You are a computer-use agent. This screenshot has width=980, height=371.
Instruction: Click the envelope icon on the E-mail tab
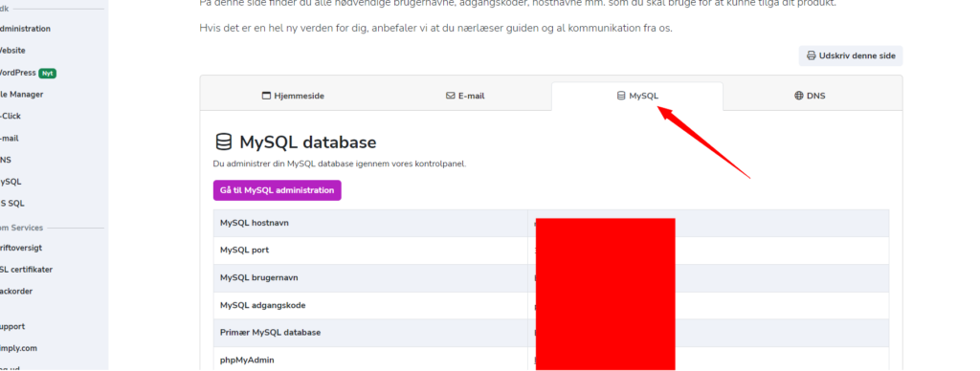pyautogui.click(x=450, y=97)
